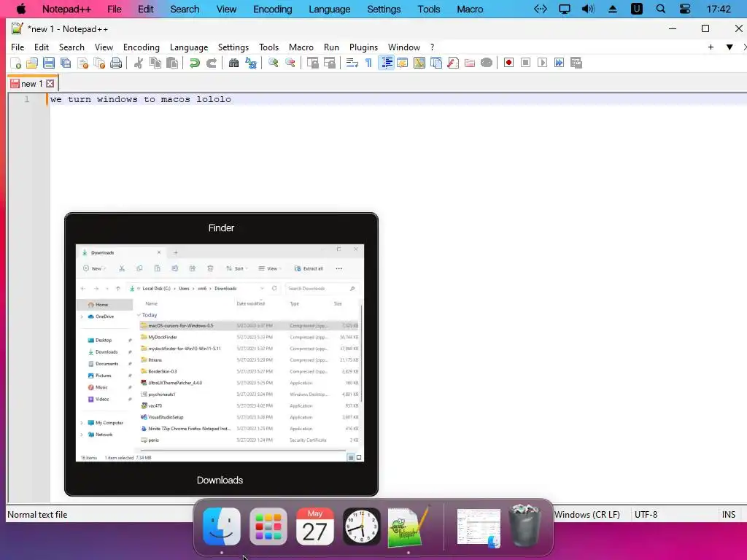The width and height of the screenshot is (747, 560).
Task: Toggle the highlighted indent guide icon
Action: coord(387,63)
